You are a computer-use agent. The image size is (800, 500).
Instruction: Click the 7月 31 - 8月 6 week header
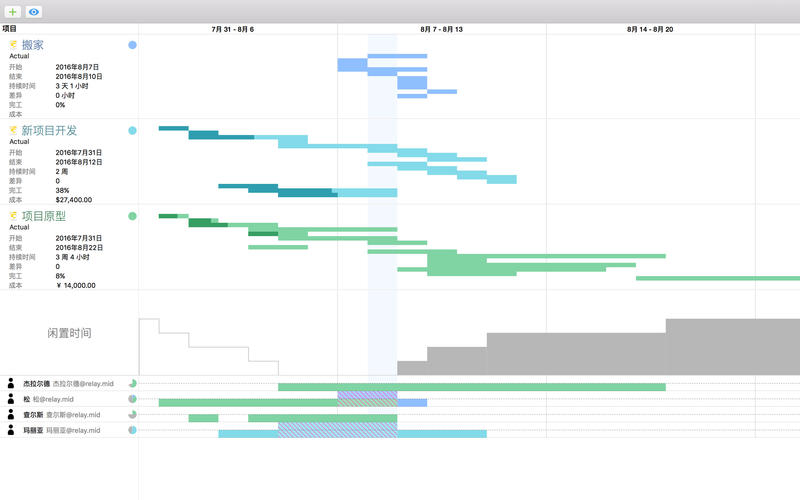point(233,29)
